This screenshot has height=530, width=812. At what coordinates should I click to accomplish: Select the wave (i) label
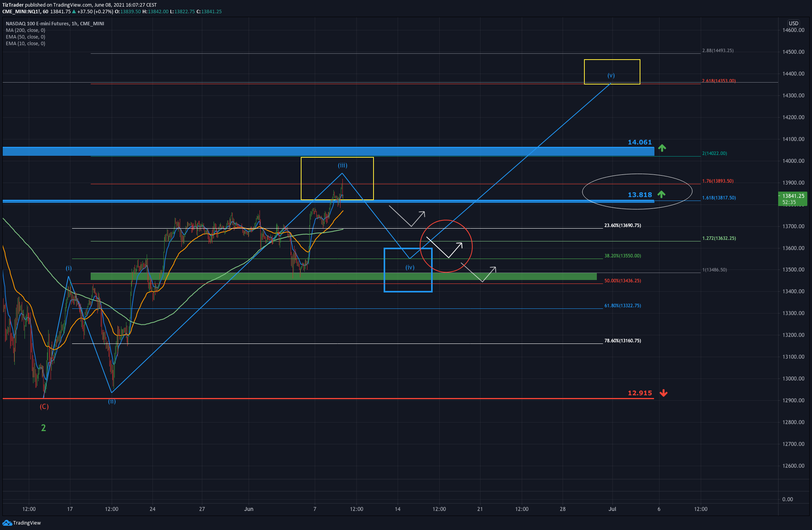point(68,268)
